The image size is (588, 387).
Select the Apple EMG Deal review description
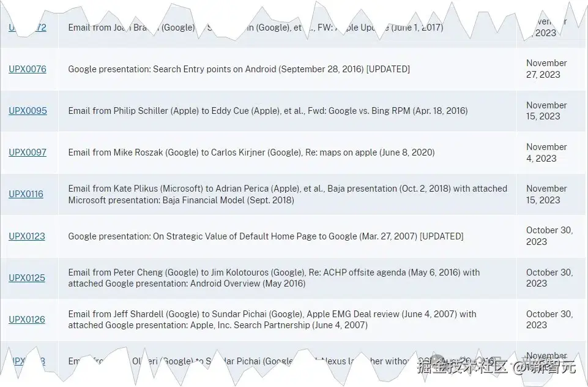[272, 320]
